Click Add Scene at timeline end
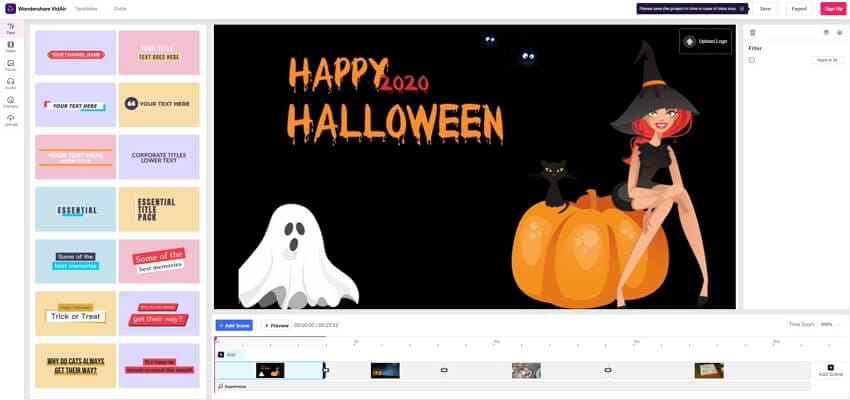Screen dimensions: 850x400 (x=830, y=370)
